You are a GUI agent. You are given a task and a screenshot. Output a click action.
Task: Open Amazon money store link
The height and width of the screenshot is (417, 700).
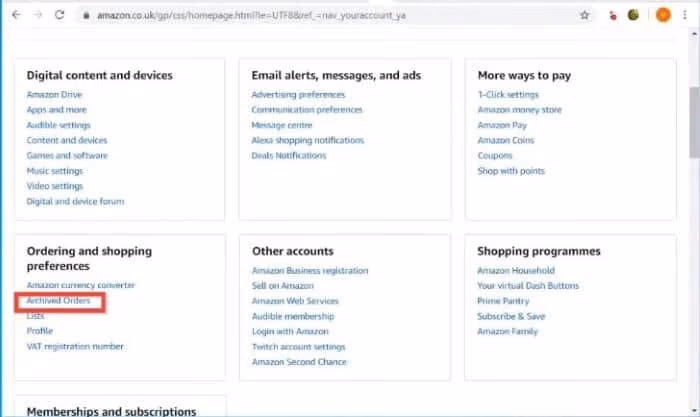pos(520,110)
